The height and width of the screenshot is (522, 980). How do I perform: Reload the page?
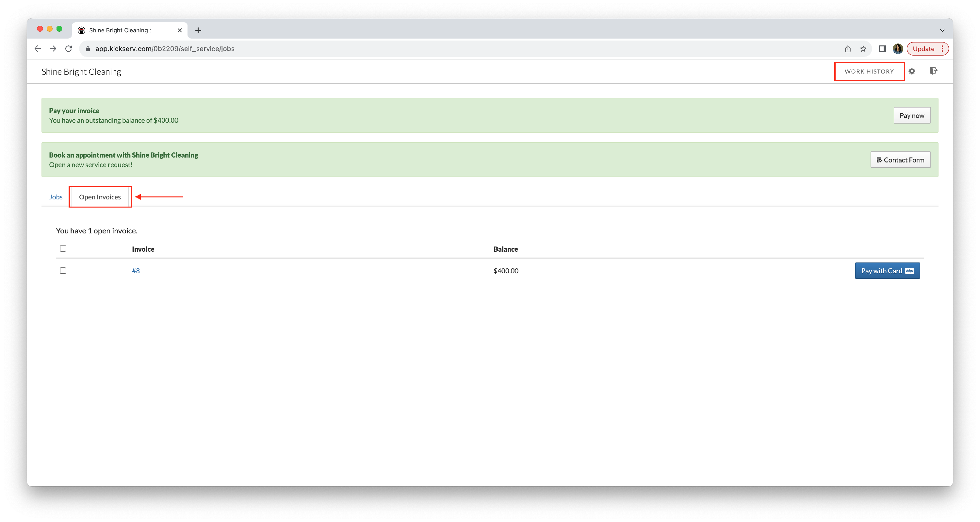pos(69,49)
